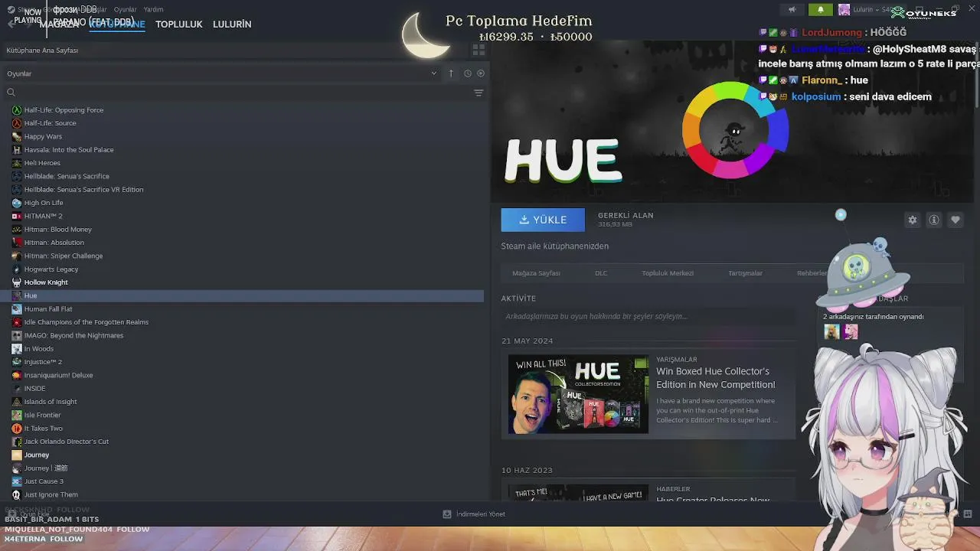Select the highlighted Hue row
This screenshot has height=551, width=980.
pos(243,295)
